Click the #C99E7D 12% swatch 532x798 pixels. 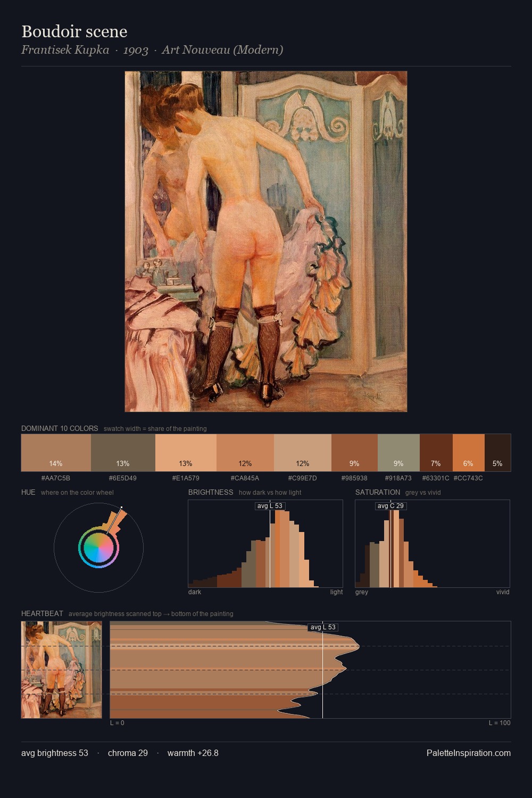pos(303,453)
